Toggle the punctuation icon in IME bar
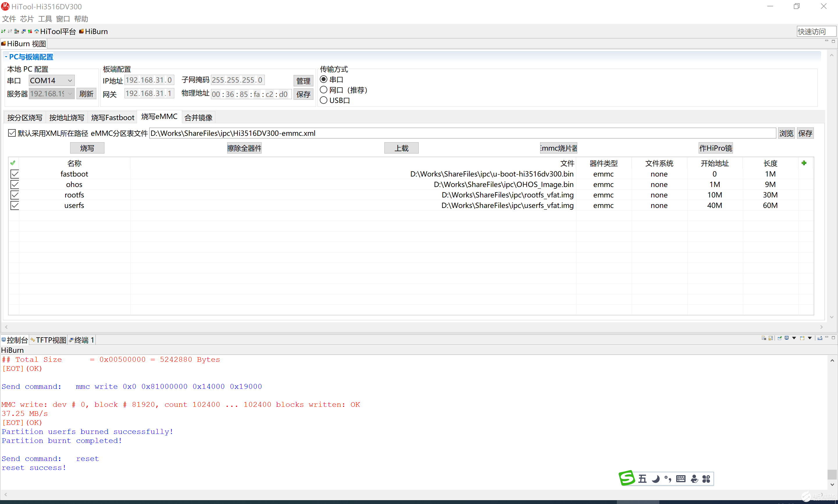 point(668,479)
